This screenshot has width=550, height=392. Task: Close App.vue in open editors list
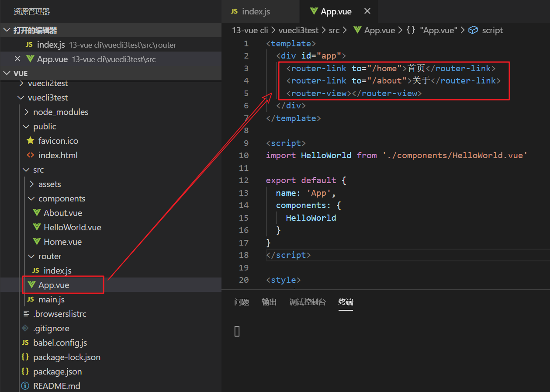tap(17, 59)
